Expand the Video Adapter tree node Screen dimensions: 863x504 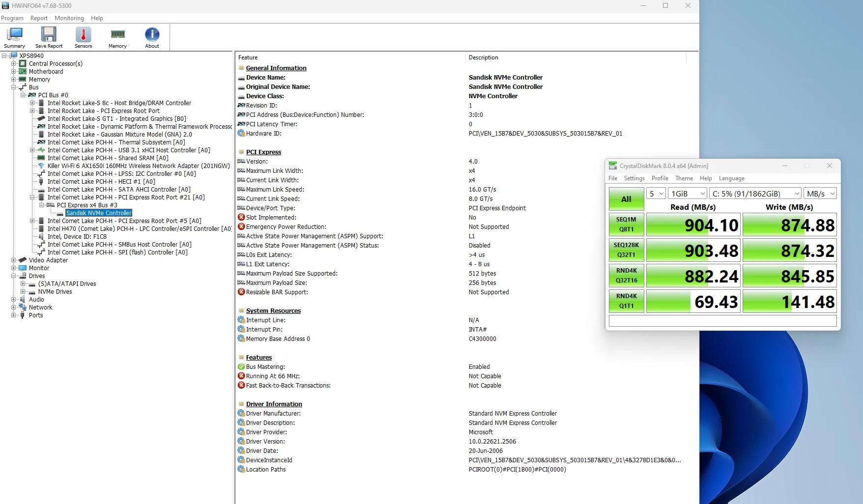pyautogui.click(x=14, y=260)
